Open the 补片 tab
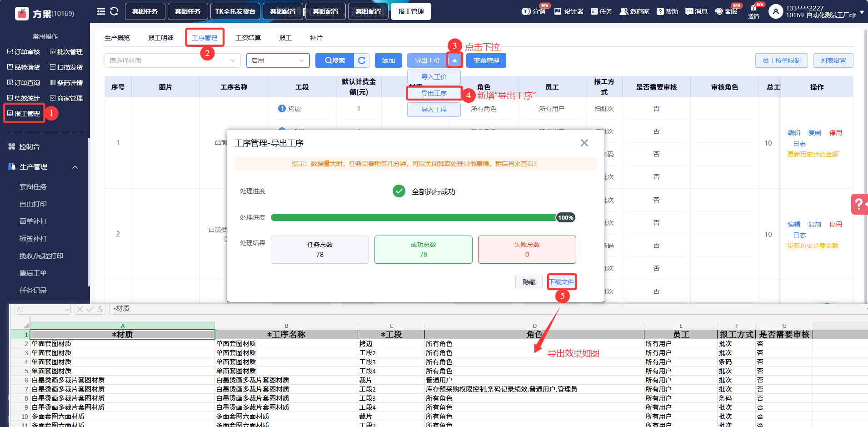The height and width of the screenshot is (427, 868). point(316,38)
